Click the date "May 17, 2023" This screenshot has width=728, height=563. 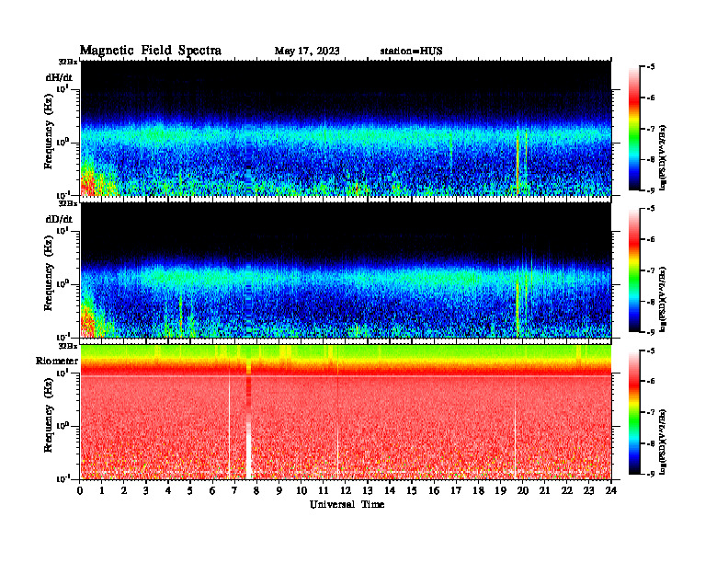click(x=307, y=51)
